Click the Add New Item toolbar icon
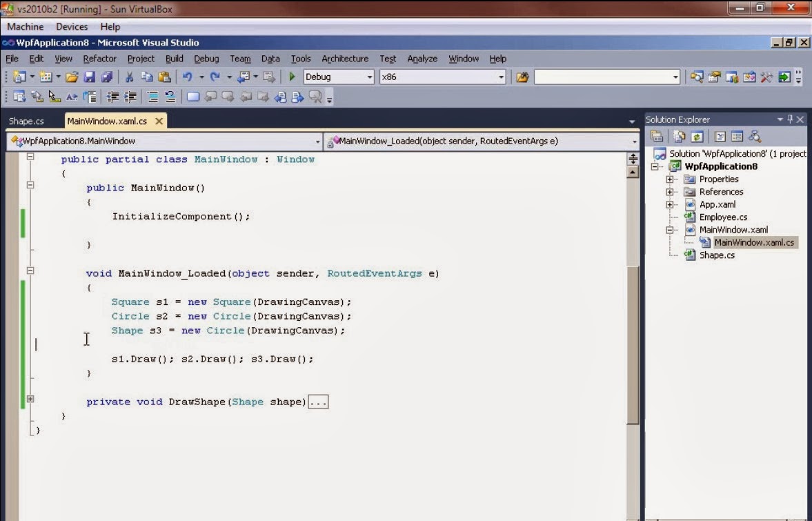This screenshot has width=812, height=521. [x=46, y=77]
